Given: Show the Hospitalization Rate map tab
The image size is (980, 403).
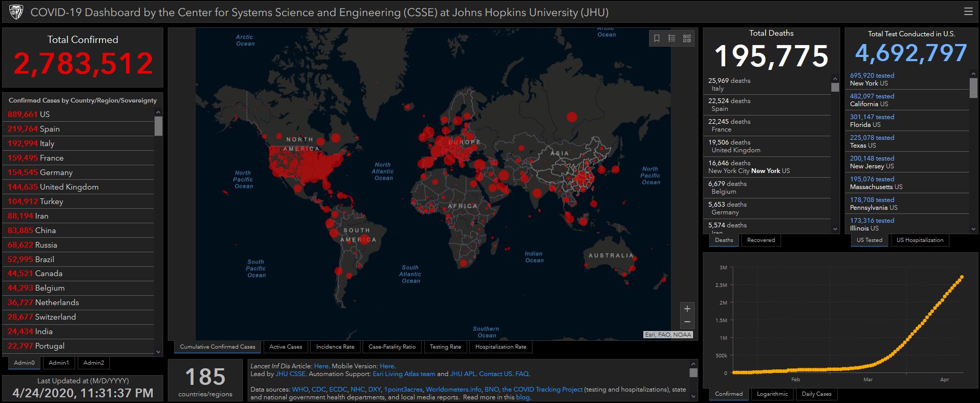Looking at the screenshot, I should 501,347.
